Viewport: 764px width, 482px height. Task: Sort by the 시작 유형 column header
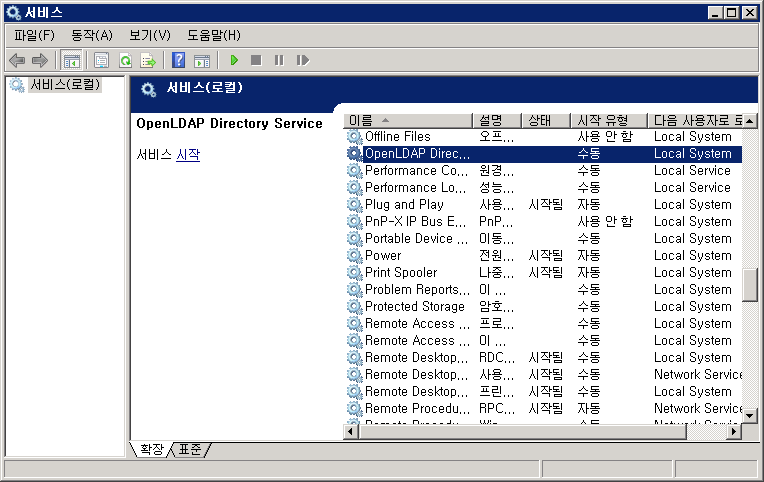[609, 120]
